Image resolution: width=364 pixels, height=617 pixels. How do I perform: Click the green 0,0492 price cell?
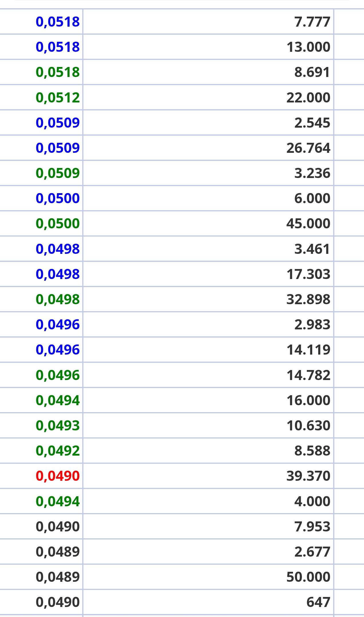(x=41, y=451)
